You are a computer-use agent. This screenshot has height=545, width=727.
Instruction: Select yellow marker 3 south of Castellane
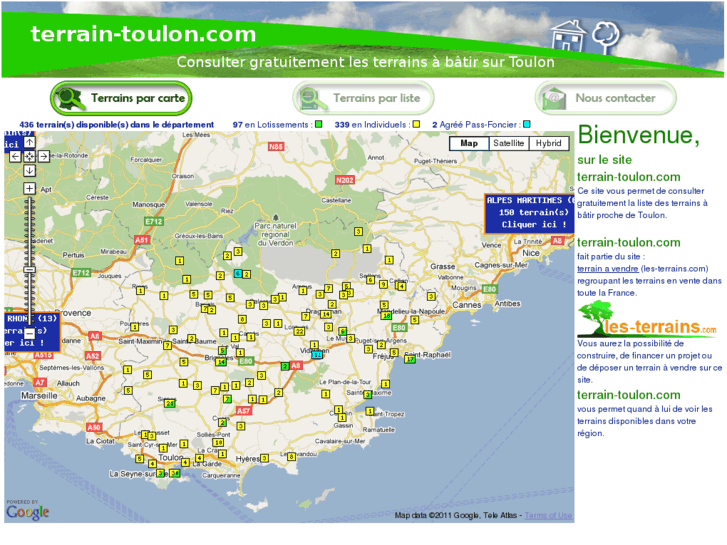point(358,231)
